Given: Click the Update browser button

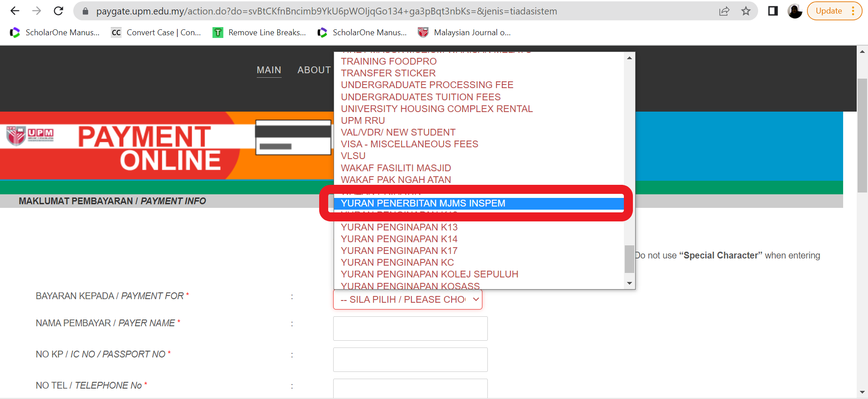Looking at the screenshot, I should pos(829,11).
